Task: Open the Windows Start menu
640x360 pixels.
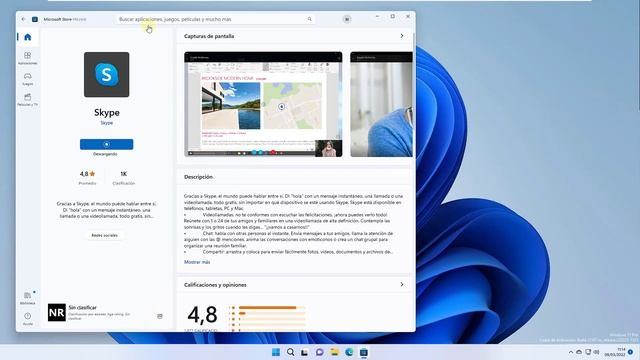Action: (x=276, y=352)
